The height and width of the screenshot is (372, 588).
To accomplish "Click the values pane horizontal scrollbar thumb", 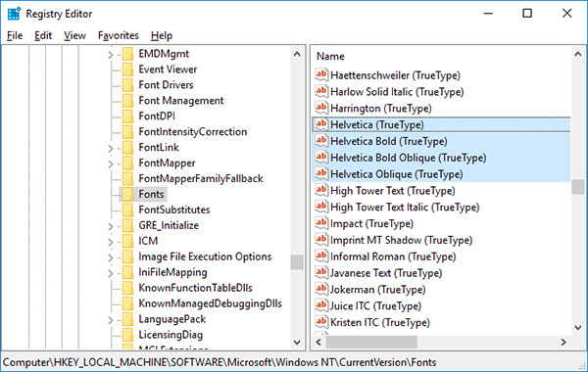I will point(371,342).
